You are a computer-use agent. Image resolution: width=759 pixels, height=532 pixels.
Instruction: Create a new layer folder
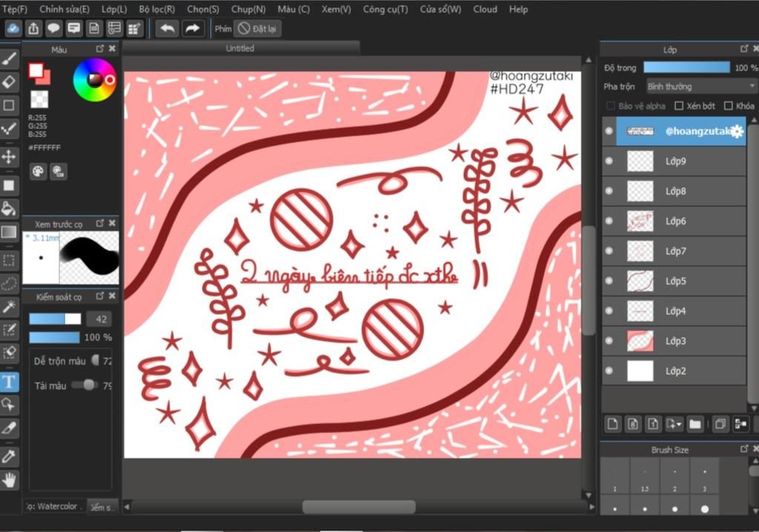(695, 424)
